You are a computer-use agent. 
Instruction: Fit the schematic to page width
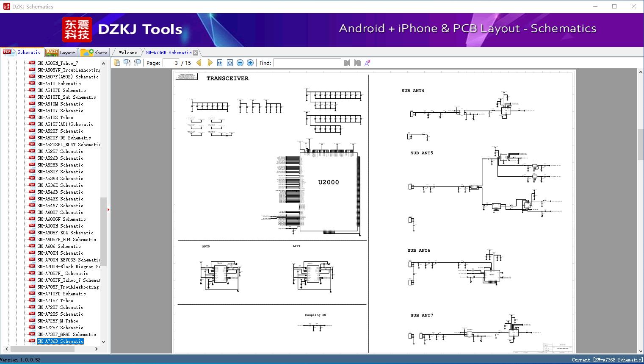click(x=220, y=63)
